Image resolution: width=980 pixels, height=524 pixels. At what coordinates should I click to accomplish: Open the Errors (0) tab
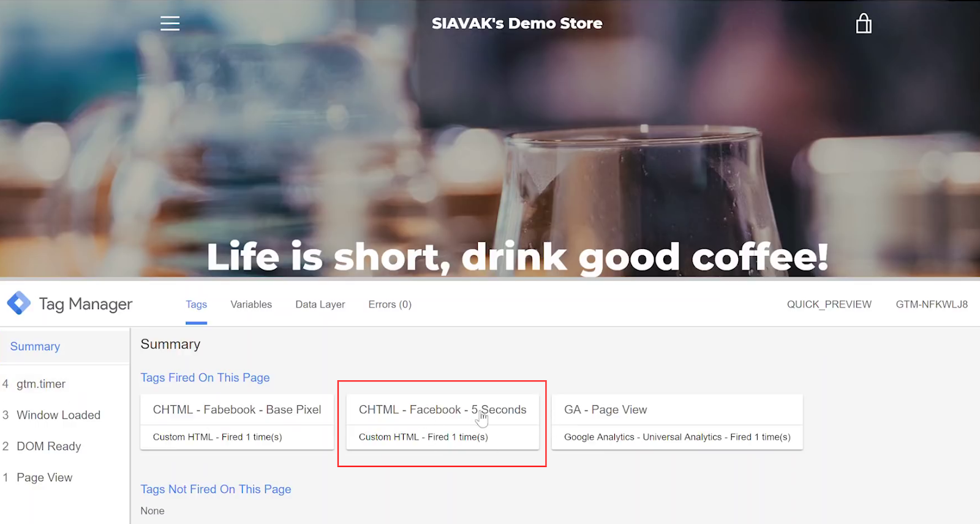(x=390, y=304)
